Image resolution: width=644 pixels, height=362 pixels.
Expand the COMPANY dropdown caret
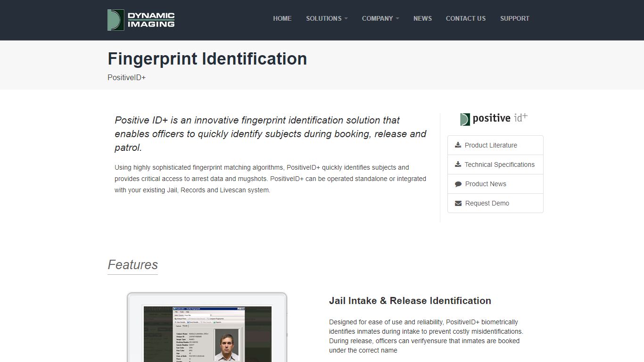397,19
